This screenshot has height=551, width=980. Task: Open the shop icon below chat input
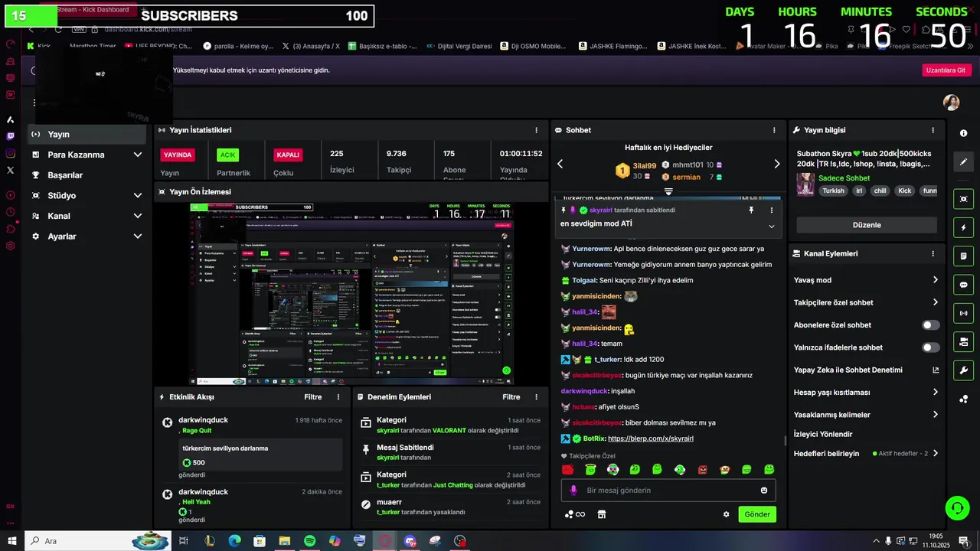[602, 514]
